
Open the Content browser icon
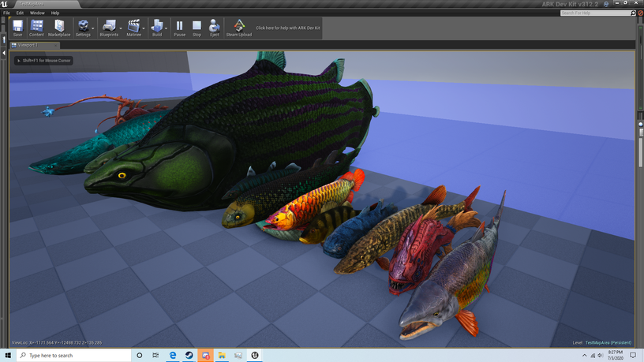coord(36,28)
